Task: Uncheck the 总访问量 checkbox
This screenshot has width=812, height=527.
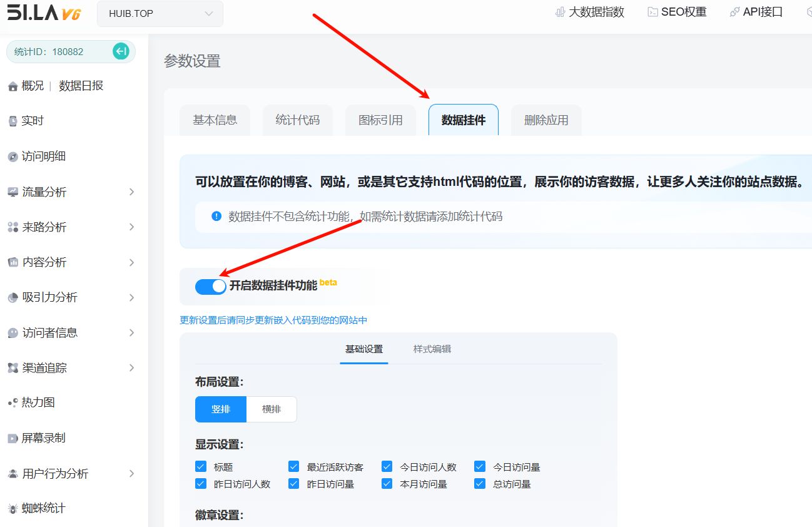Action: pyautogui.click(x=480, y=483)
